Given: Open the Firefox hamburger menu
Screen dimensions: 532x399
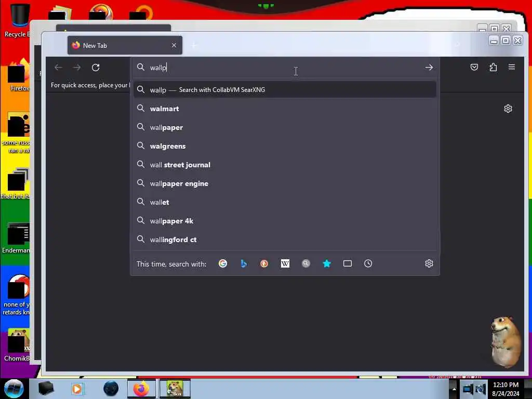Looking at the screenshot, I should [512, 67].
